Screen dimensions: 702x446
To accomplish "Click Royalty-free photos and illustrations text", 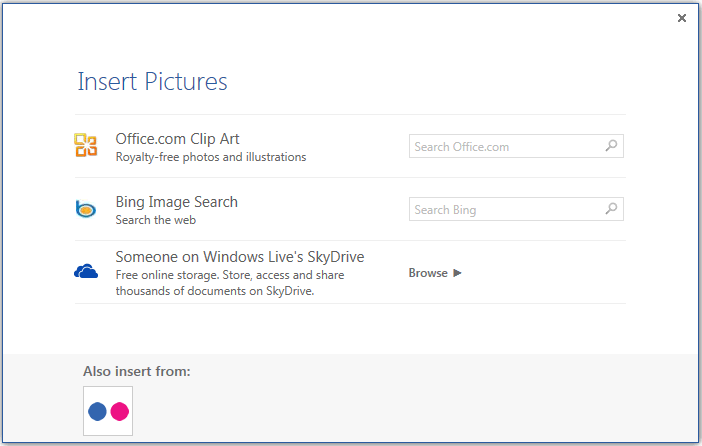I will coord(211,157).
